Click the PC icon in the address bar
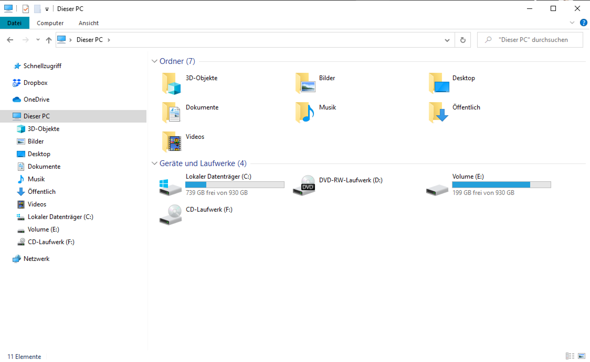 coord(62,40)
